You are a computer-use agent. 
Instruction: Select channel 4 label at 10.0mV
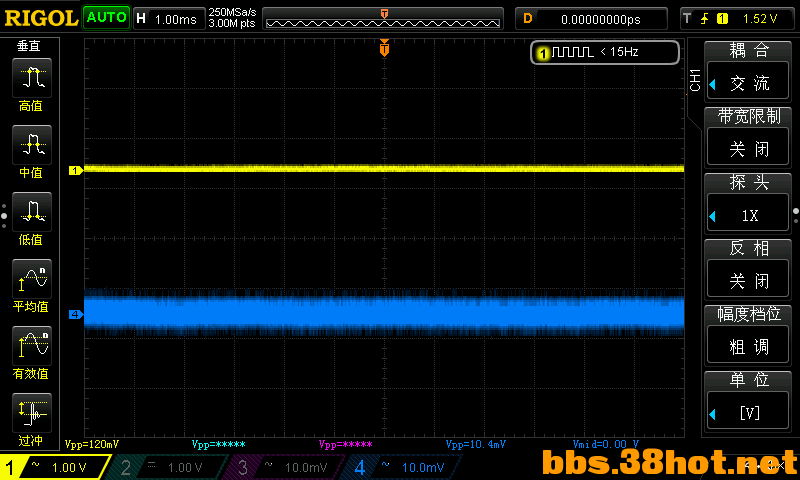point(403,467)
